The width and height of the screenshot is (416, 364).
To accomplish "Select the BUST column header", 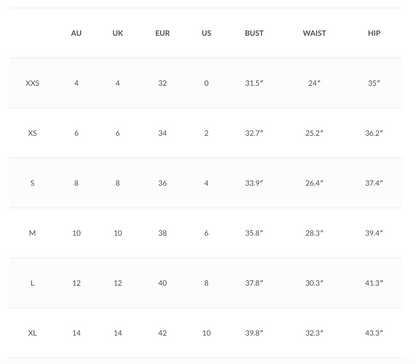I will click(x=254, y=33).
